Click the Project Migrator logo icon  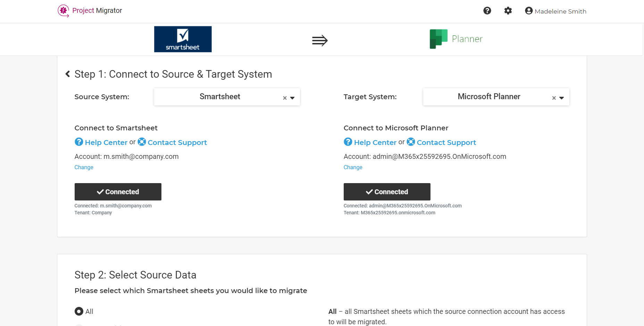63,11
